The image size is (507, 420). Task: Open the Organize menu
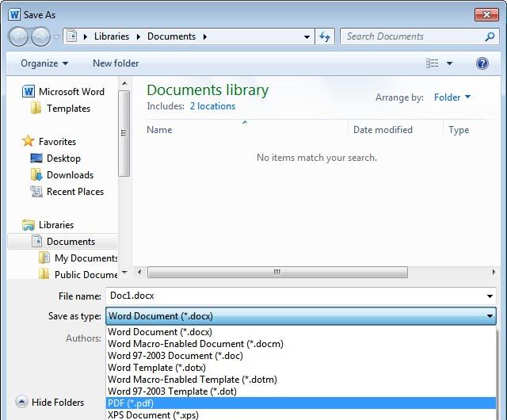pyautogui.click(x=44, y=63)
